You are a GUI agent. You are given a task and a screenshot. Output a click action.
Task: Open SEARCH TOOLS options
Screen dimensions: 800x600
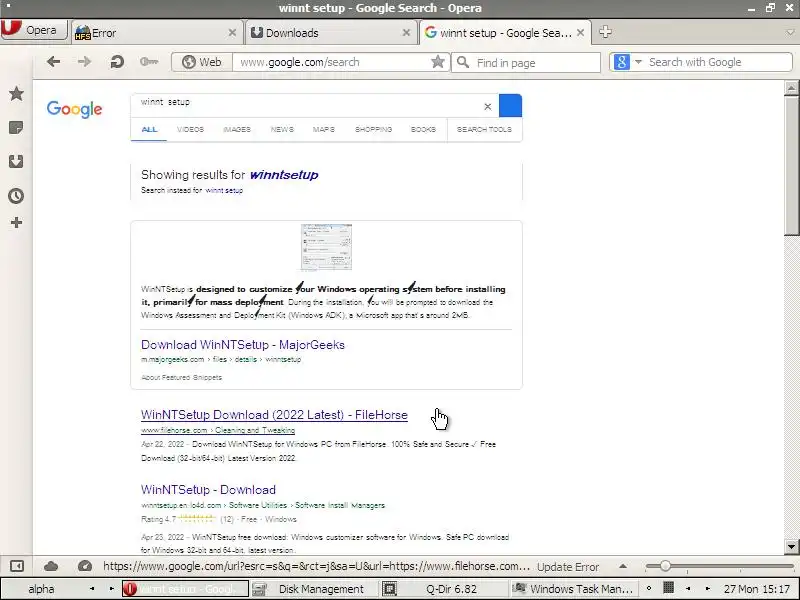pyautogui.click(x=484, y=130)
